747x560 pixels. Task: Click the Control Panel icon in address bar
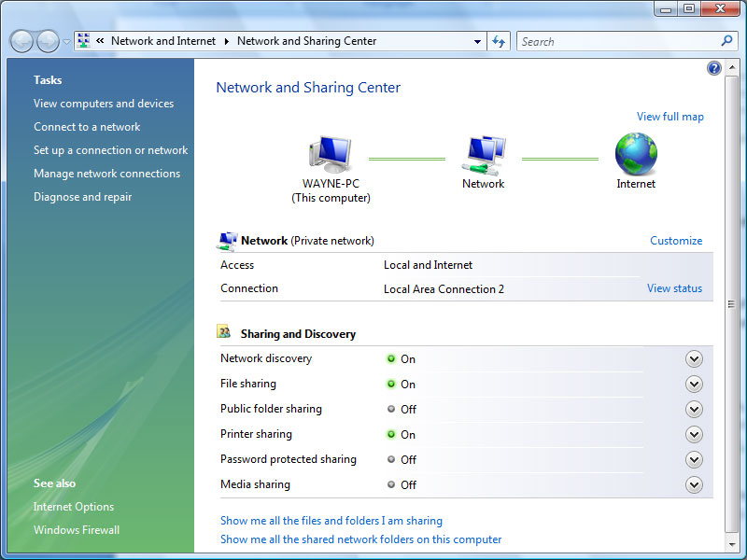click(x=84, y=40)
